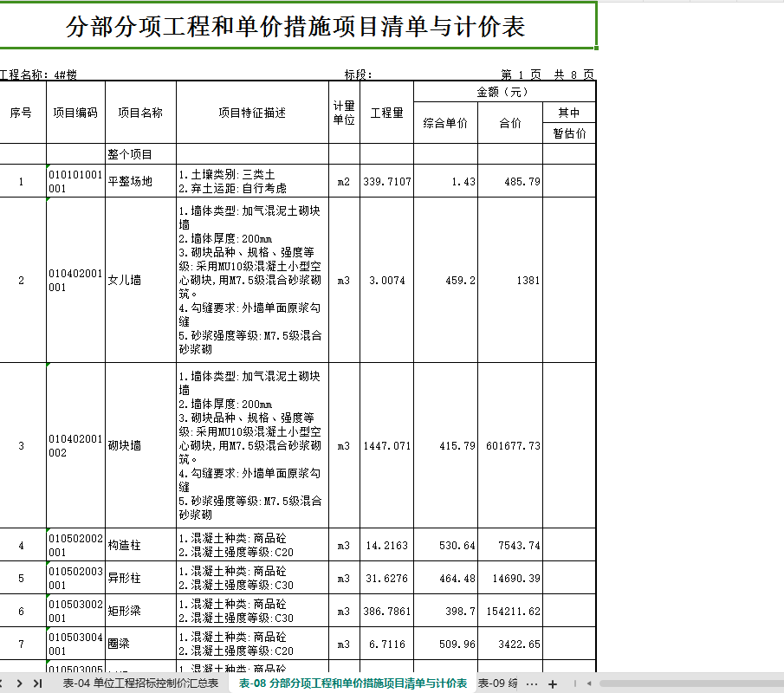Click the horizontal scrollbar left arrow

click(589, 683)
